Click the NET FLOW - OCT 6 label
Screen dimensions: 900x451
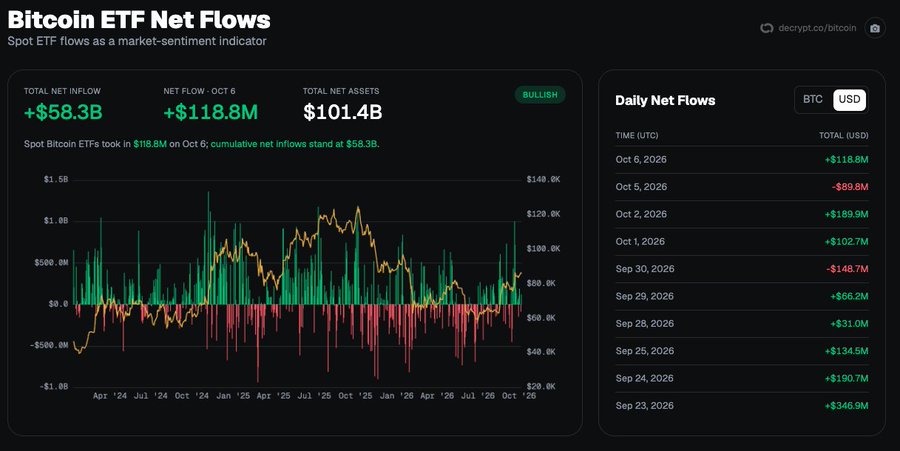tap(199, 91)
